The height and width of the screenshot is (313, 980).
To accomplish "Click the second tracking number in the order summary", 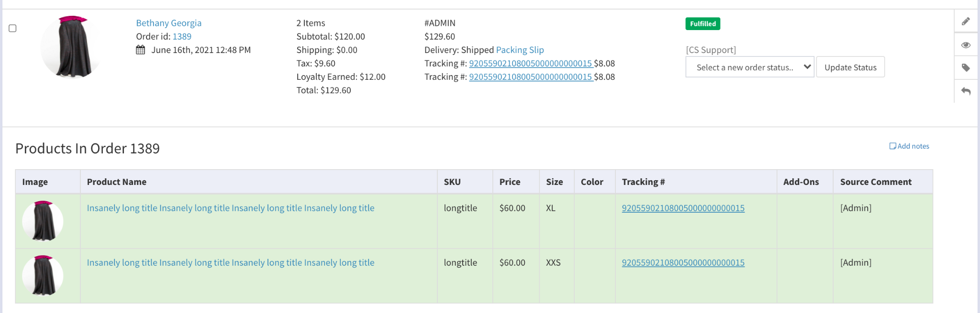I will tap(531, 76).
